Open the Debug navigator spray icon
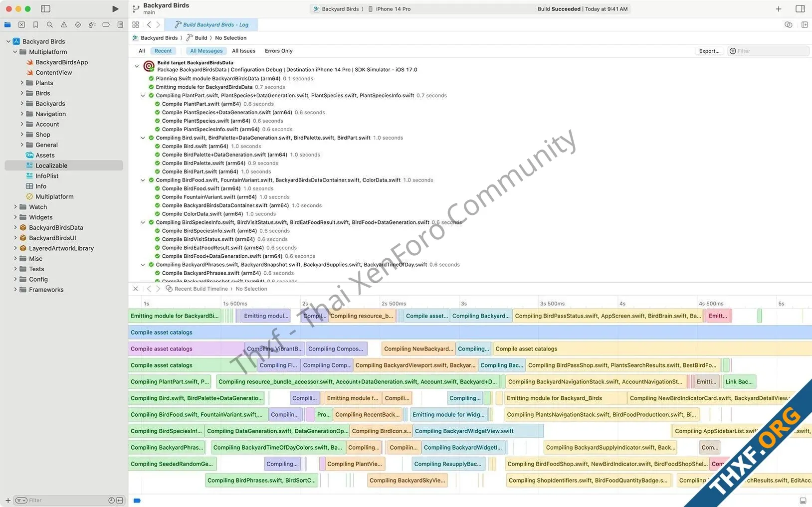The width and height of the screenshot is (812, 507). point(92,24)
